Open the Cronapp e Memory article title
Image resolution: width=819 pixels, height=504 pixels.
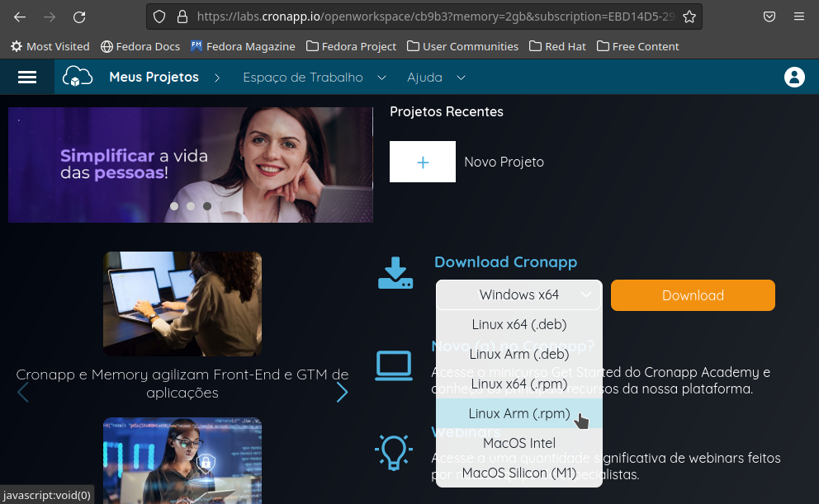click(182, 384)
